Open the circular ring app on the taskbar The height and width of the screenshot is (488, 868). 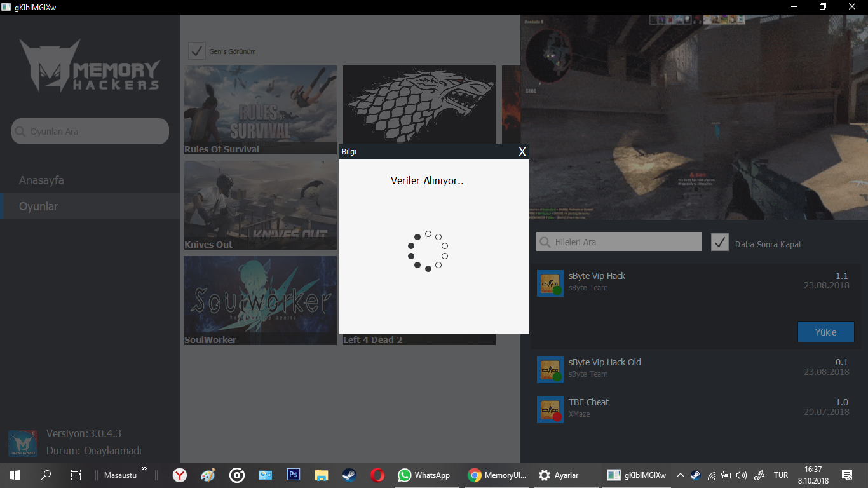(237, 475)
